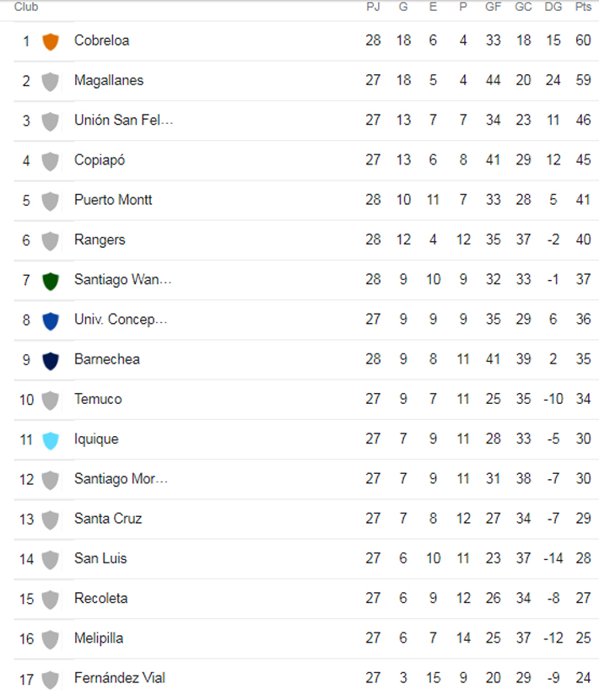The image size is (599, 700).
Task: Select Puerto Montt in the standings
Action: (113, 200)
